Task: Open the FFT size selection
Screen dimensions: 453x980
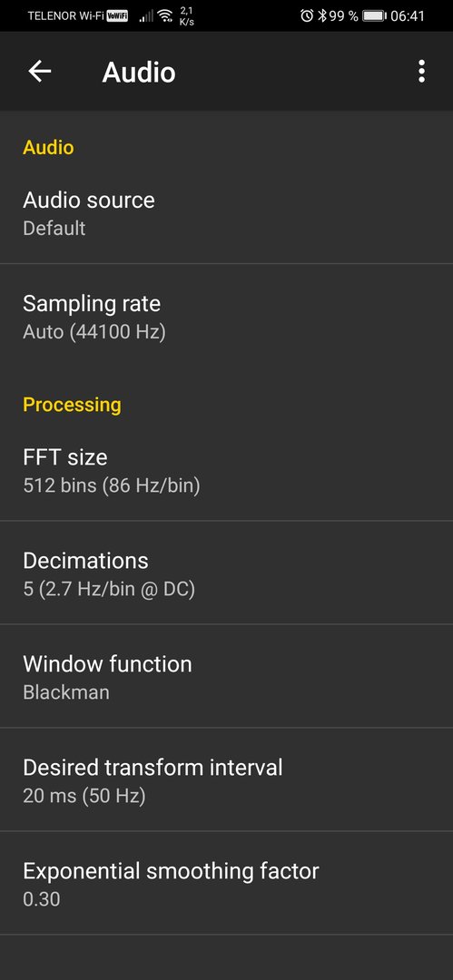Action: (x=227, y=470)
